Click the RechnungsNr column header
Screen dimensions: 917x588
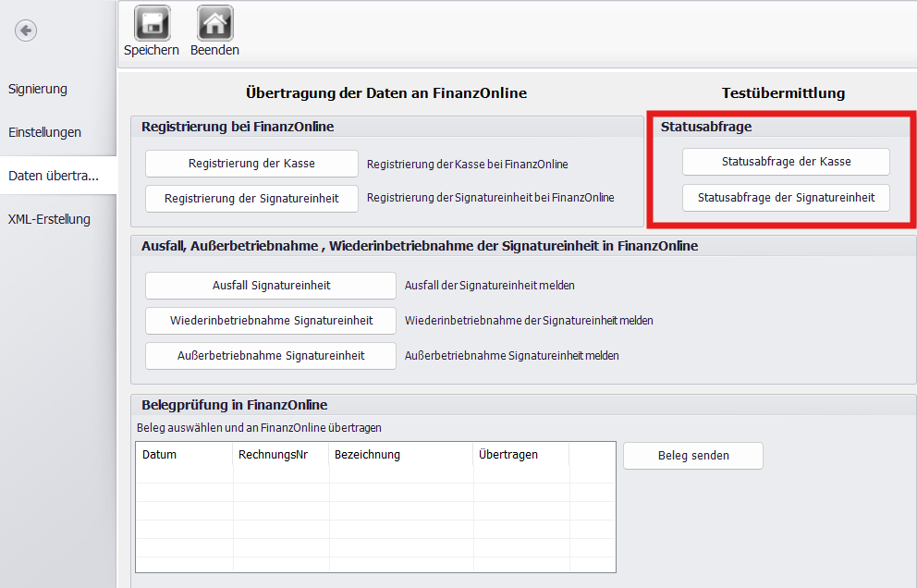[280, 455]
